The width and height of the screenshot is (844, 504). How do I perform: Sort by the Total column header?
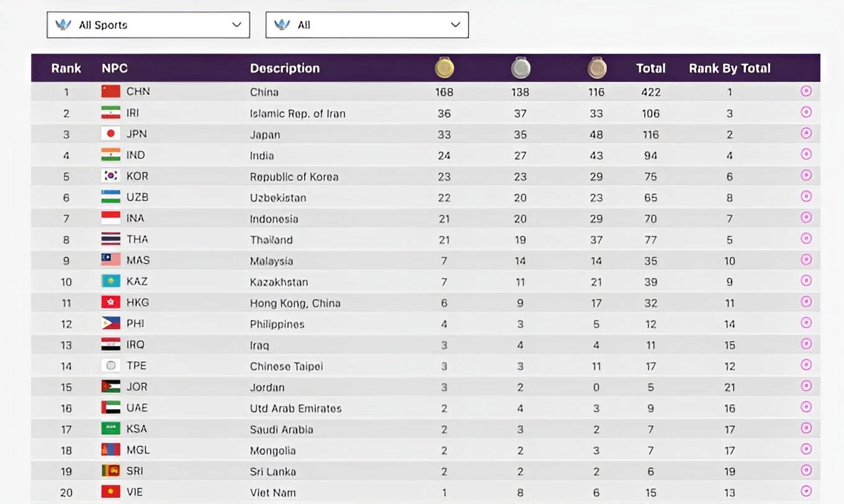(650, 68)
